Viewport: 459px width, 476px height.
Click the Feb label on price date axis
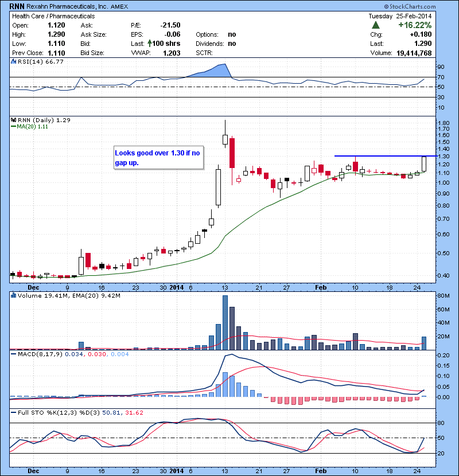321,287
